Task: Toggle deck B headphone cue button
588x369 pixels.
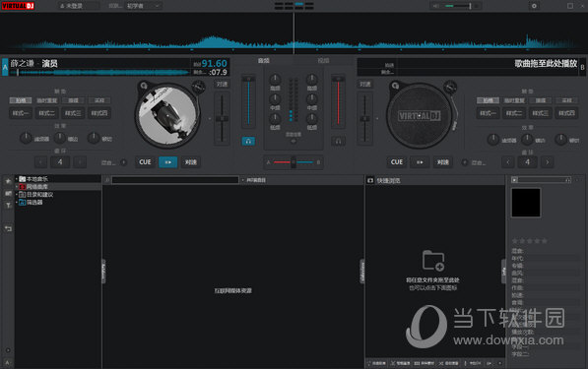Action: coord(338,141)
